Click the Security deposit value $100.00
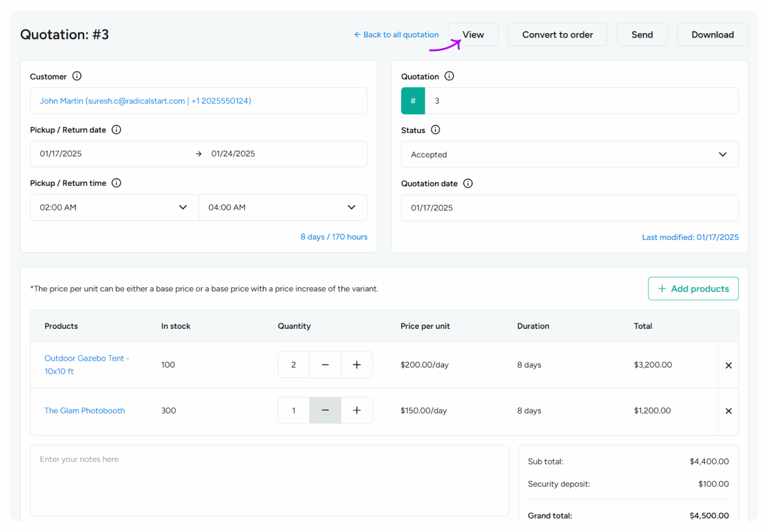 (x=713, y=484)
